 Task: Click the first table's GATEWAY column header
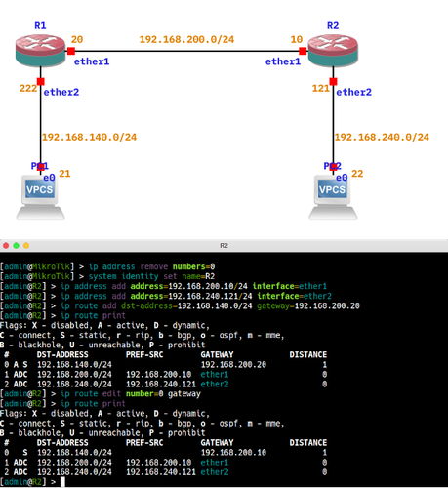pyautogui.click(x=217, y=354)
